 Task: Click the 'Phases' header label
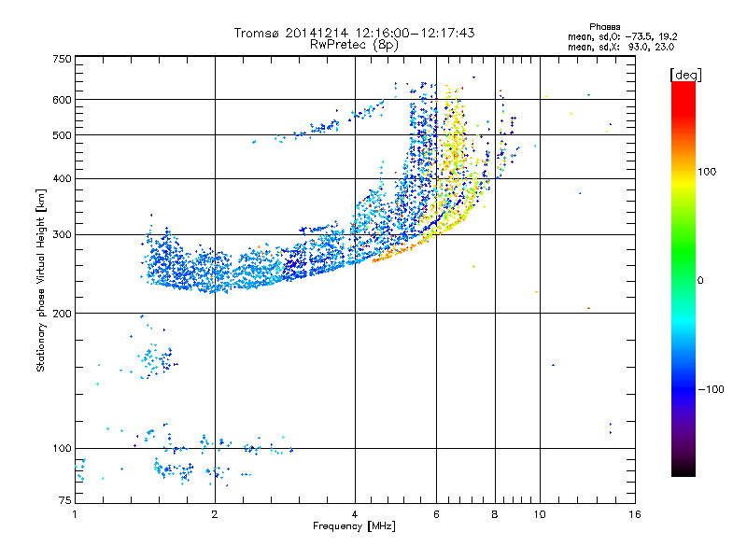[604, 27]
